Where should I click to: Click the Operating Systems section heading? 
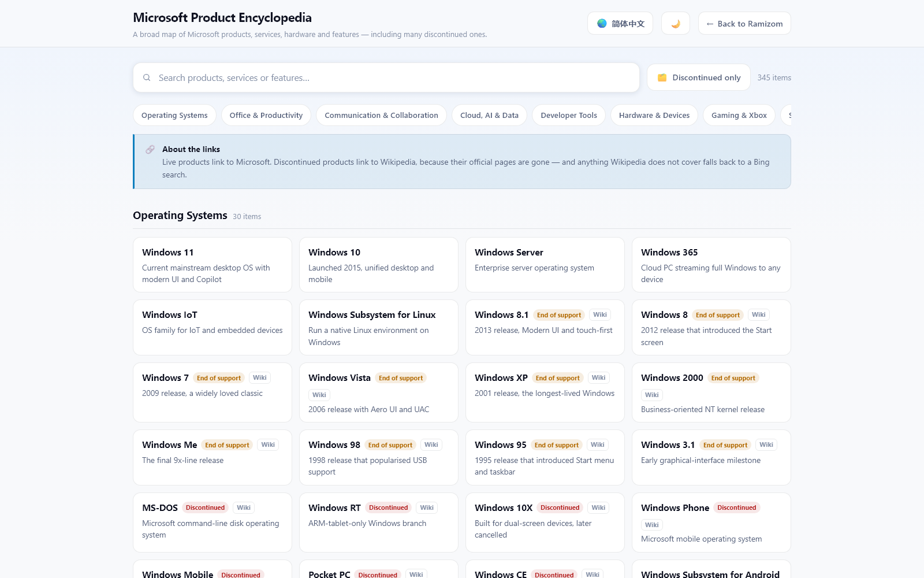click(x=180, y=216)
